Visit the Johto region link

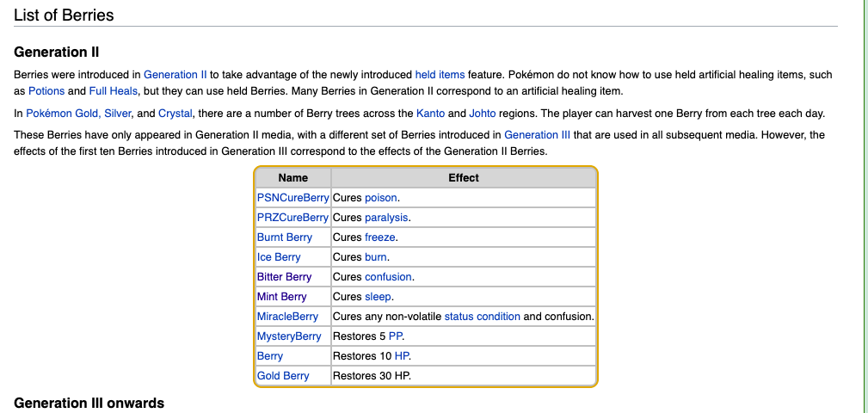(x=482, y=114)
